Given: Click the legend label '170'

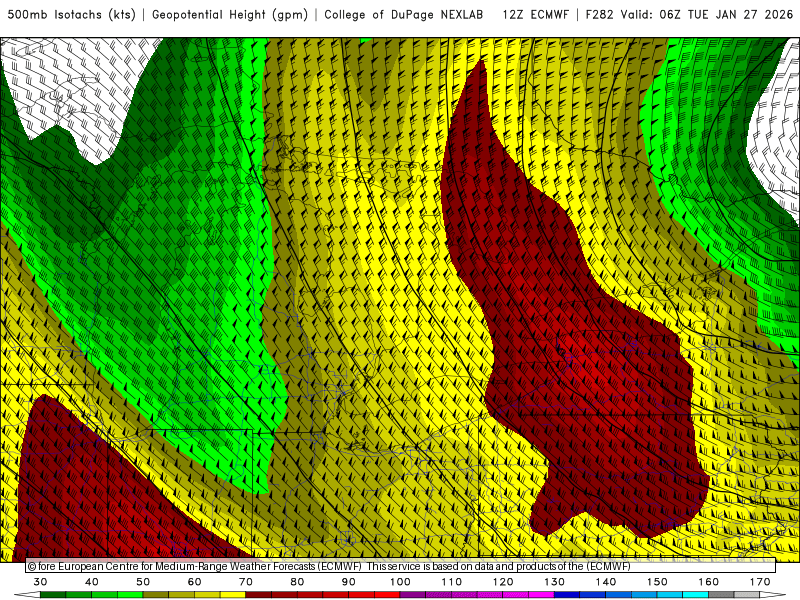Looking at the screenshot, I should click(x=760, y=582).
